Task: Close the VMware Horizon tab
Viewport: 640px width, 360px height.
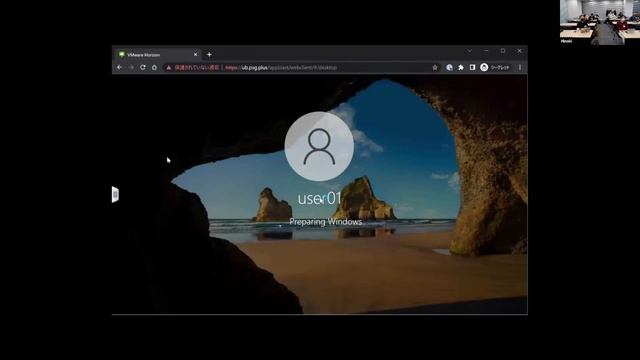Action: 196,54
